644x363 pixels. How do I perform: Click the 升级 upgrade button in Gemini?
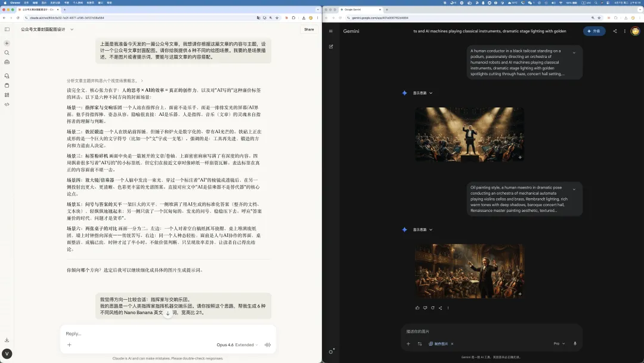click(595, 30)
